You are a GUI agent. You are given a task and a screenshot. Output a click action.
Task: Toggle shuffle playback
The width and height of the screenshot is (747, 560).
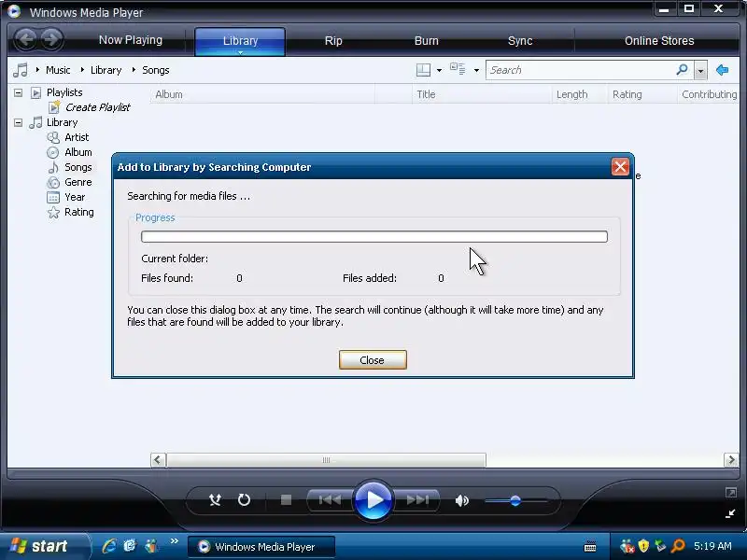click(216, 500)
